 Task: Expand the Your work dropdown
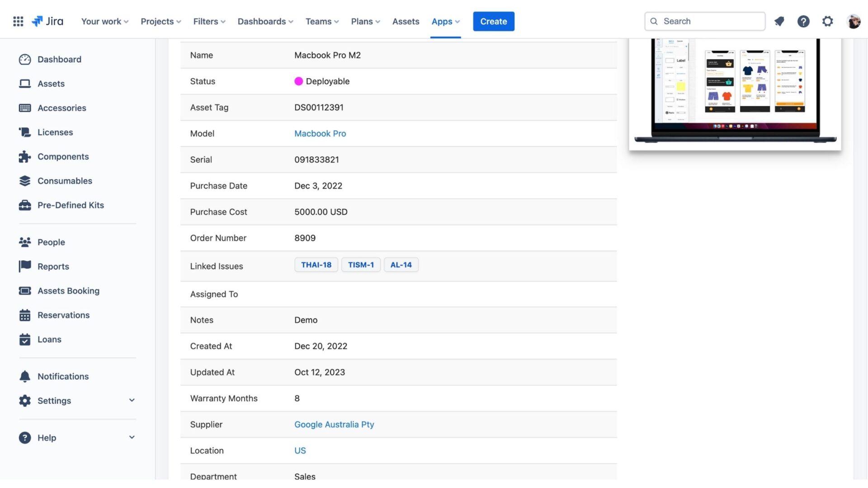105,21
